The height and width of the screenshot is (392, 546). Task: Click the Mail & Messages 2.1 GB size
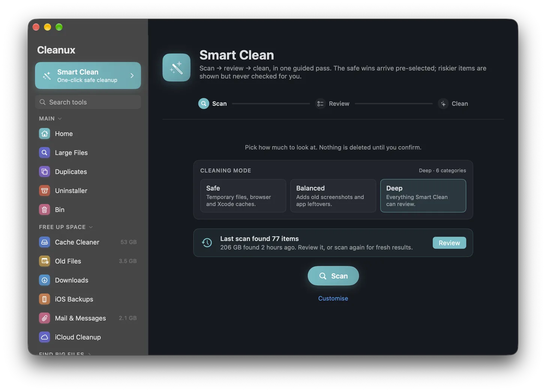click(x=128, y=318)
